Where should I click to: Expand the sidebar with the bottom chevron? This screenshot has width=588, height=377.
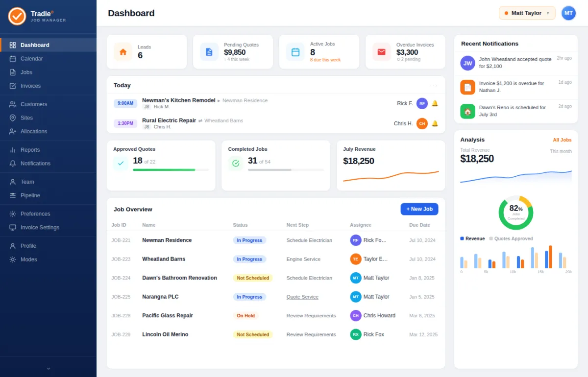[x=48, y=368]
